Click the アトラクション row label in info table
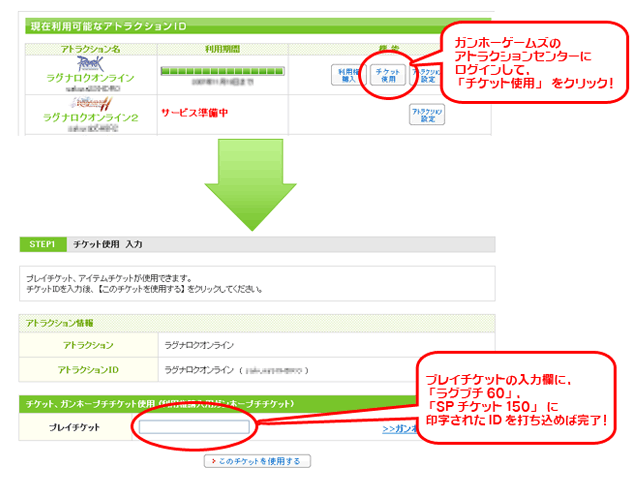 89,345
